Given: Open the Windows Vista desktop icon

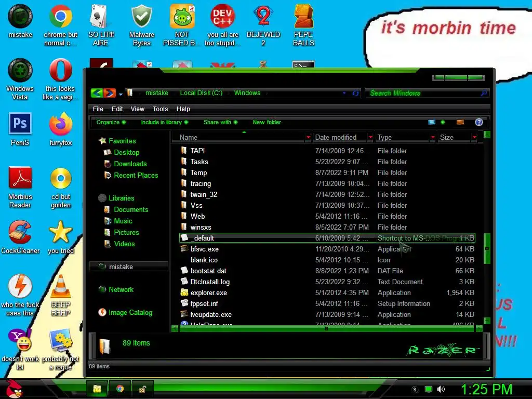Looking at the screenshot, I should (x=20, y=79).
